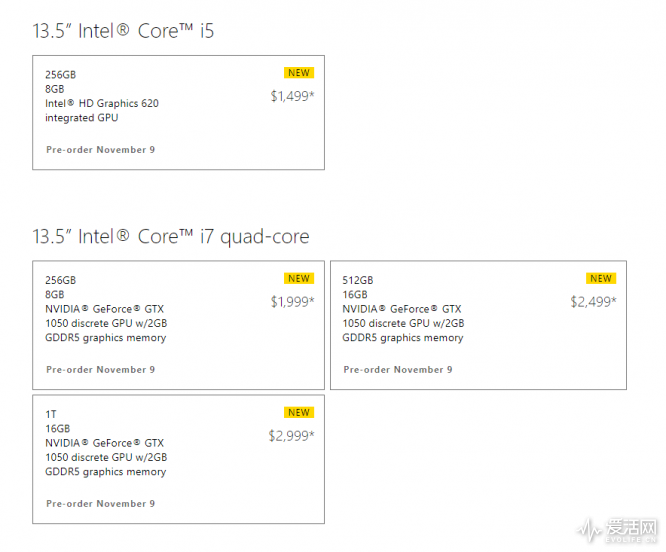Click the 13.5" Intel Core i5 heading

coord(123,31)
